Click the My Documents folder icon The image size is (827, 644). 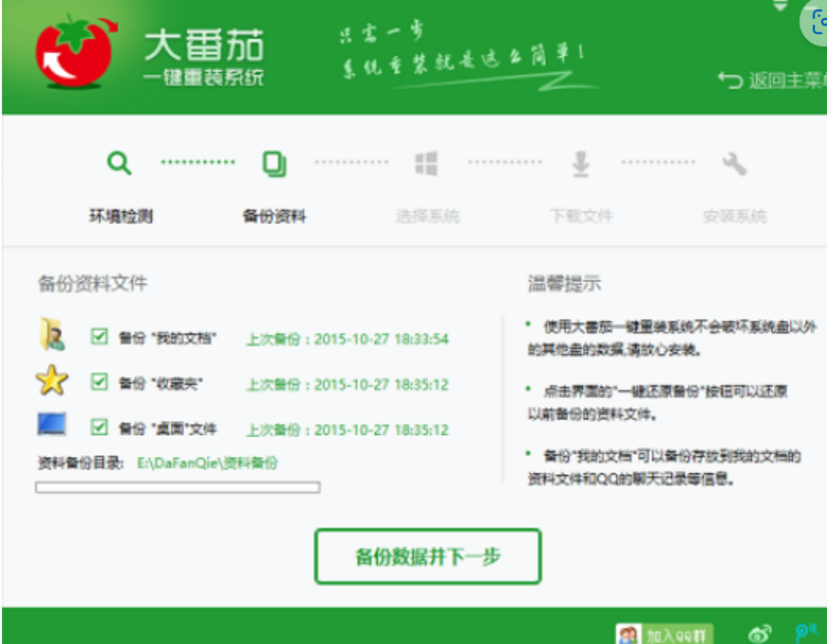pyautogui.click(x=51, y=335)
